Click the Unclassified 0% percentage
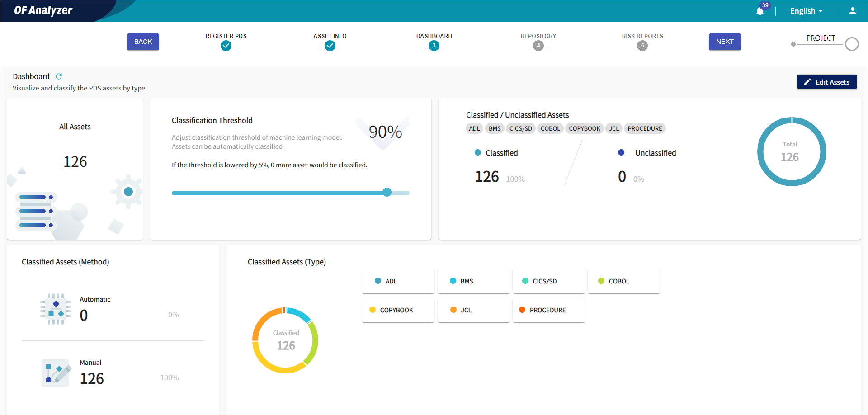Viewport: 868px width, 415px height. [x=638, y=179]
